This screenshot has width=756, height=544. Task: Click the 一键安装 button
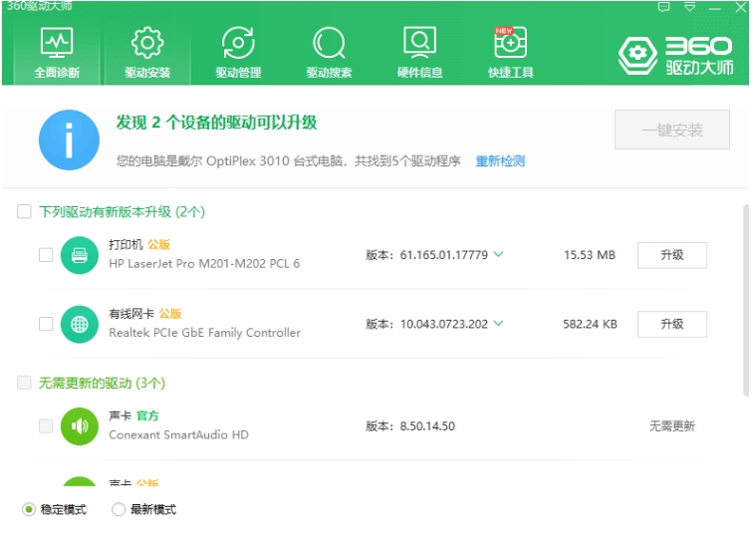(x=672, y=130)
